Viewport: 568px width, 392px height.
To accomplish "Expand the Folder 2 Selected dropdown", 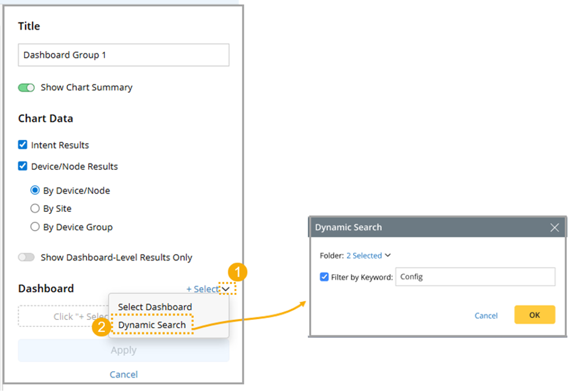I will pos(368,256).
